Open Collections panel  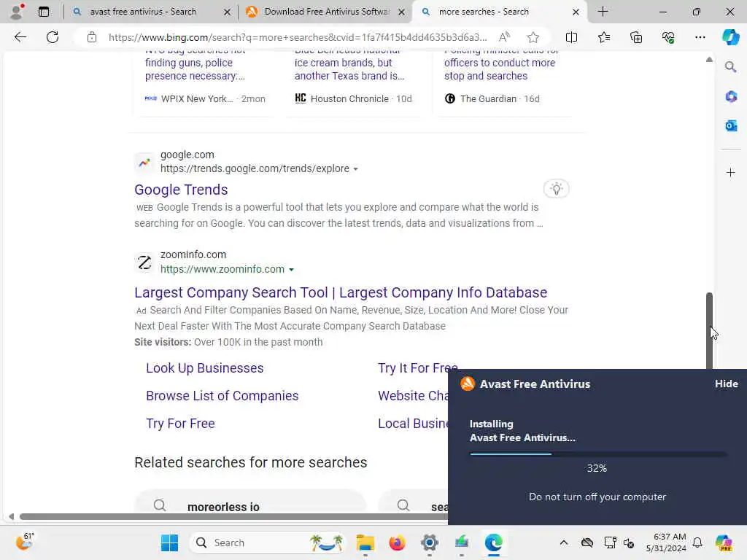click(636, 37)
